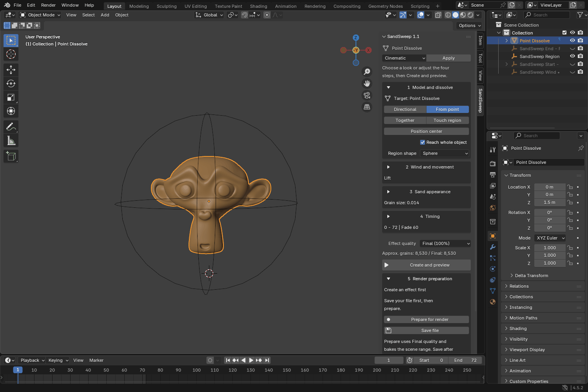588x392 pixels.
Task: Select Rendered viewport shading mode
Action: pos(470,15)
